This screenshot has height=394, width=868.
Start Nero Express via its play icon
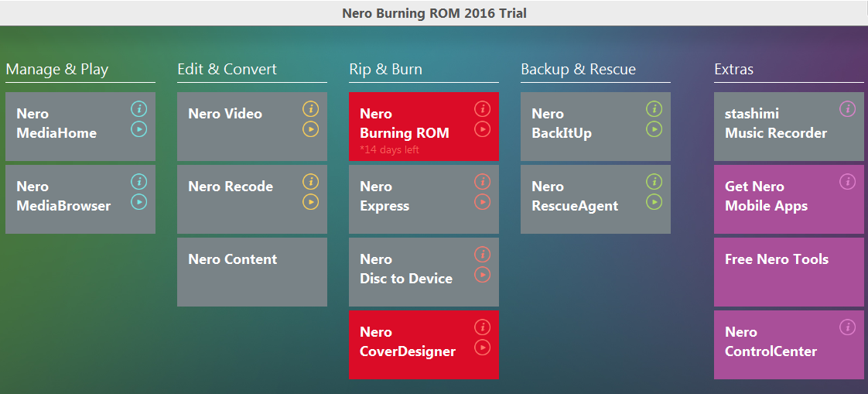click(x=482, y=202)
